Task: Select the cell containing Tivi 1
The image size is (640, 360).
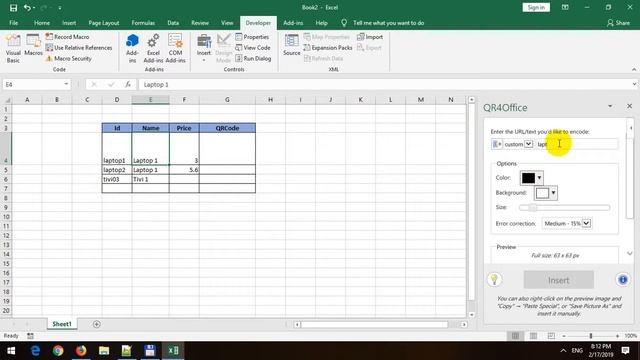Action: coord(150,179)
